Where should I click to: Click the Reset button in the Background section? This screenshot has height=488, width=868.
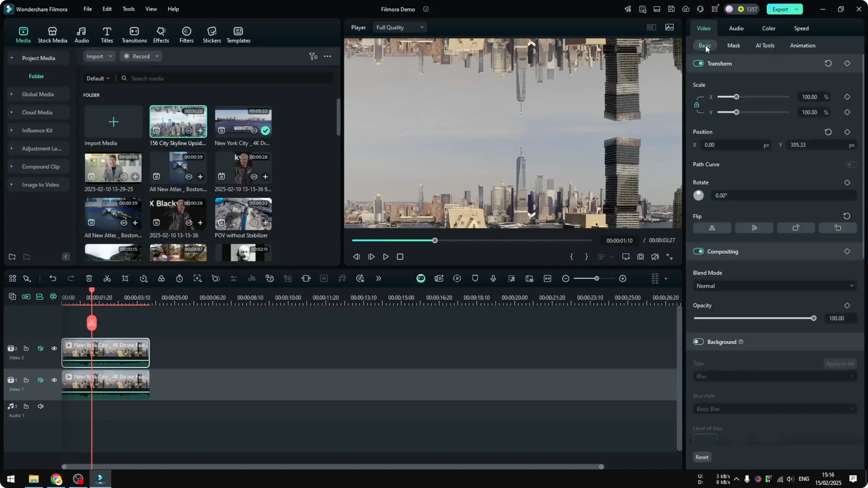(x=702, y=457)
